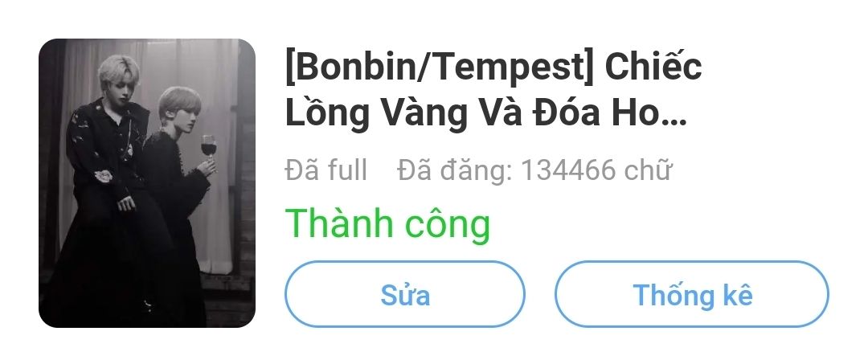Click the wine glass in cover image
868x364 pixels.
tap(208, 147)
